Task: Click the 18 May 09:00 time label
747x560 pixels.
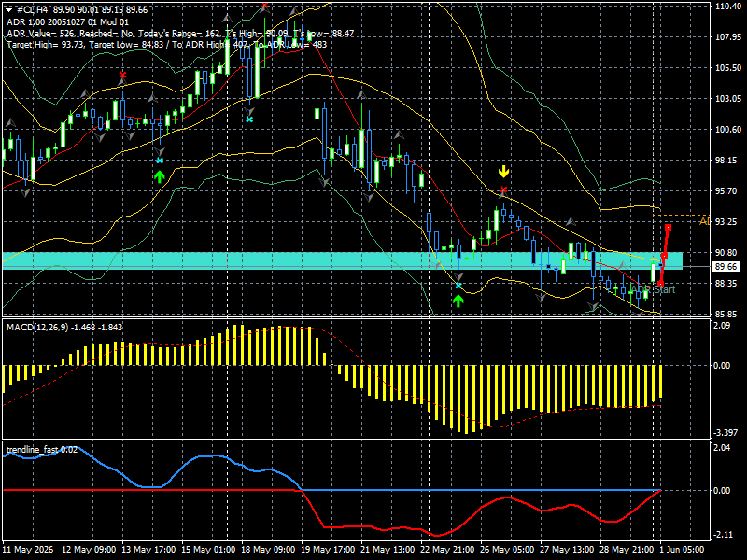Action: click(268, 549)
